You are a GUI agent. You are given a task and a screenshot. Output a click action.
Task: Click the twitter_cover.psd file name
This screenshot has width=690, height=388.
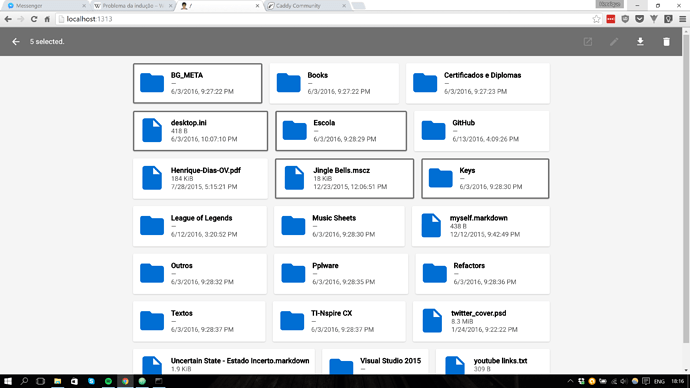tap(478, 313)
